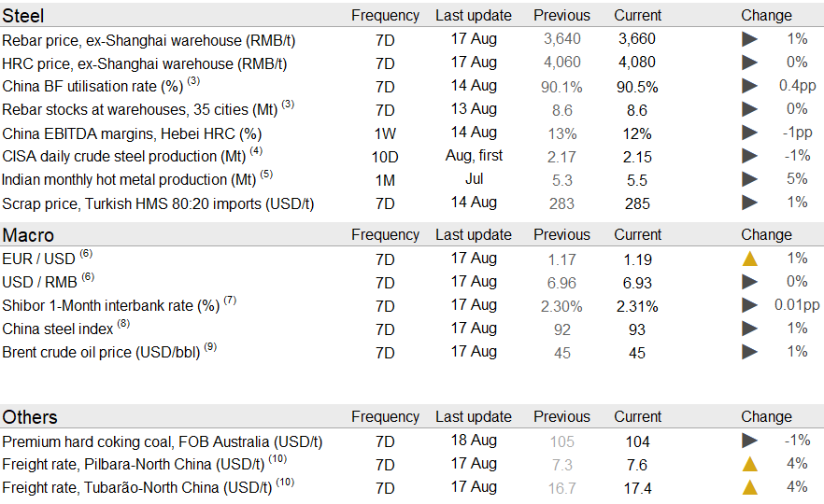Click the current Rebar price value 3,660

[x=637, y=39]
